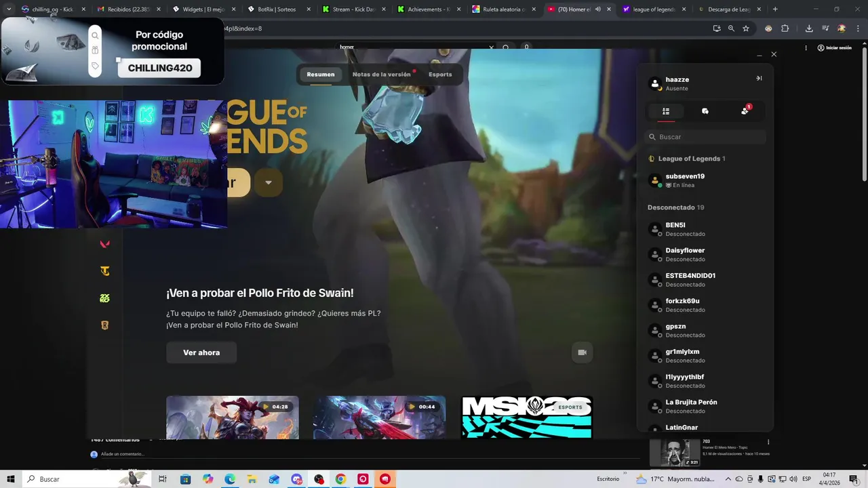Open the MSI Esports thumbnail
Viewport: 868px width, 488px height.
pos(527,418)
